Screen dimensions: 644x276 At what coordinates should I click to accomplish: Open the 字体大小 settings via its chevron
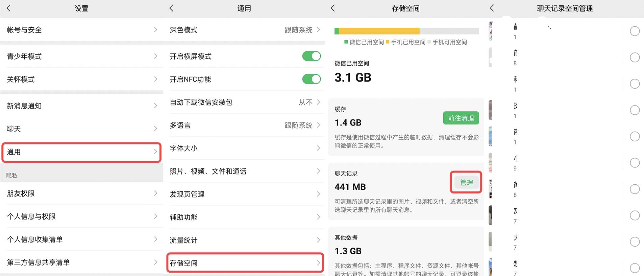318,148
